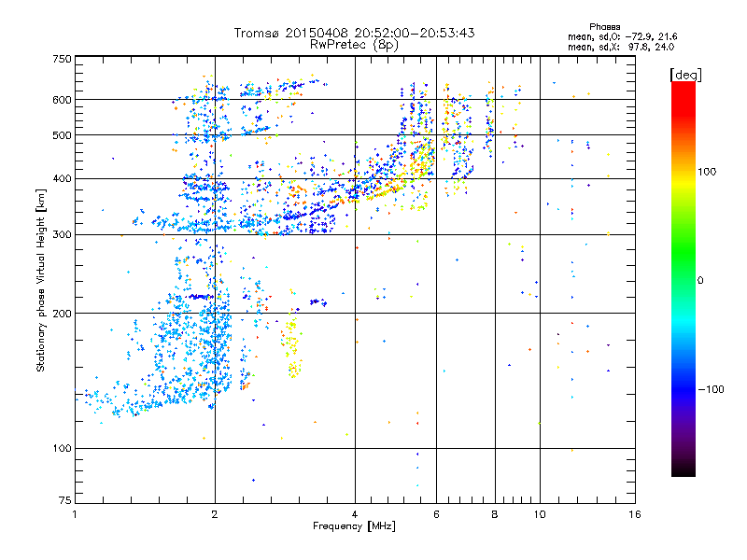Click the 'Phases' header text
The image size is (747, 560).
point(604,27)
